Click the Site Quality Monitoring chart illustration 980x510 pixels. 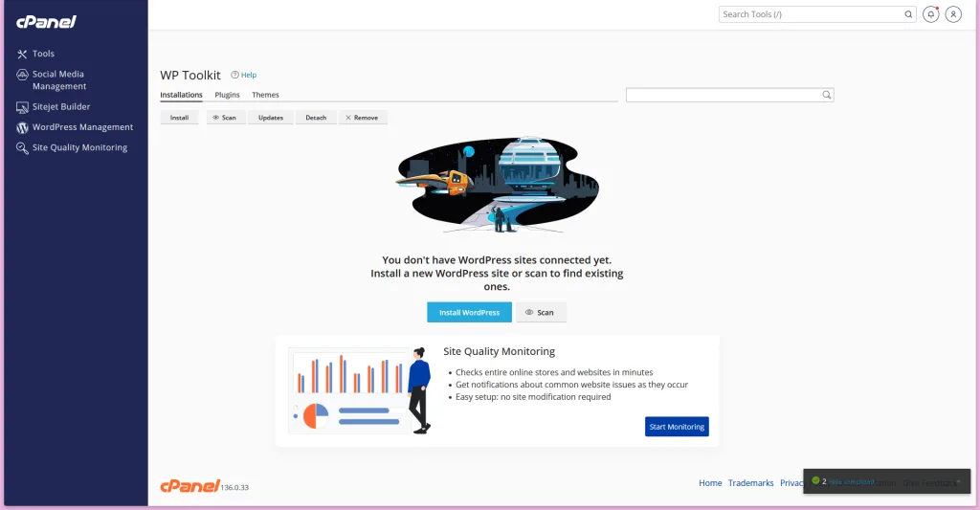360,390
